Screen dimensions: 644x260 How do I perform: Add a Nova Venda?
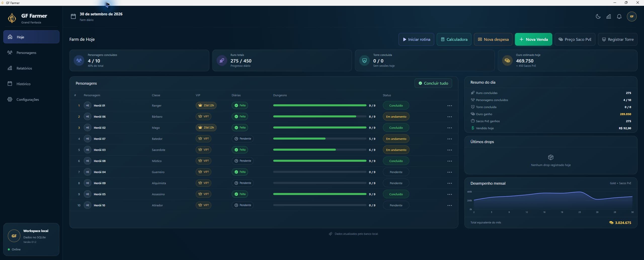533,39
